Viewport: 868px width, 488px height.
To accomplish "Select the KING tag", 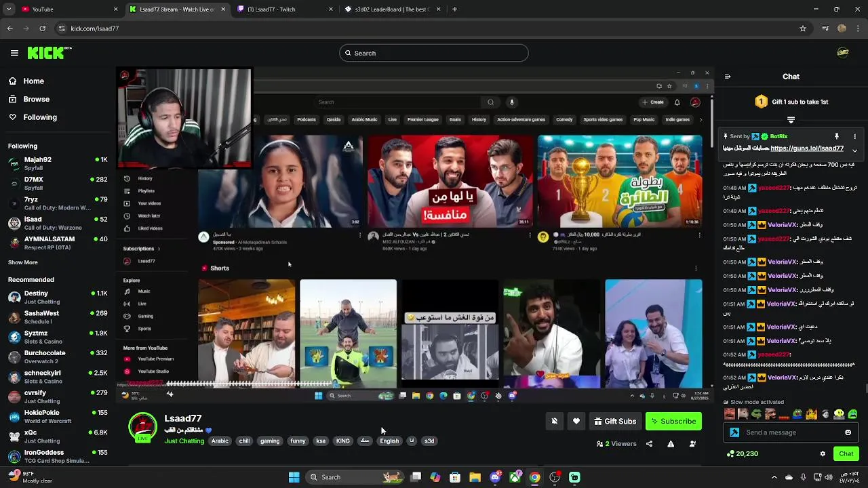I will [x=343, y=441].
